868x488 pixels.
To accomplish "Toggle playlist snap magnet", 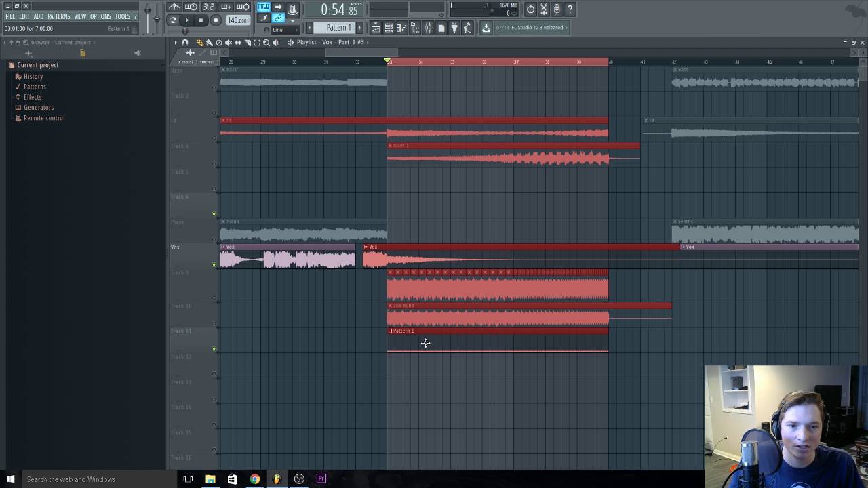I will (185, 43).
